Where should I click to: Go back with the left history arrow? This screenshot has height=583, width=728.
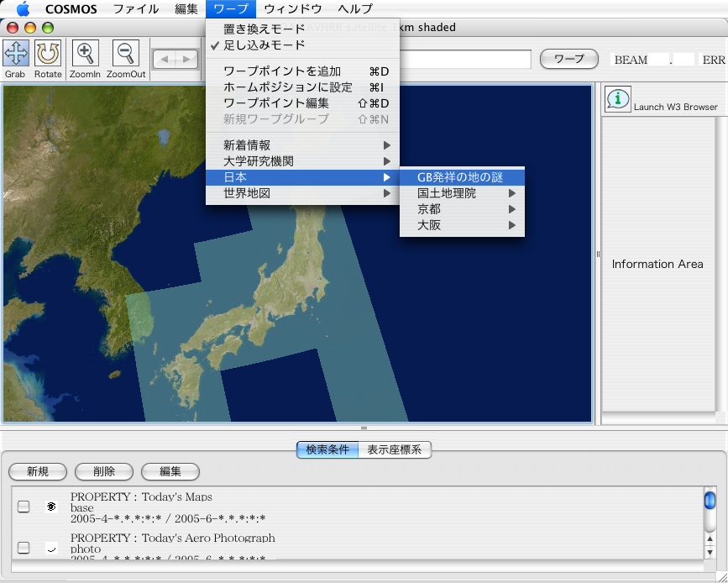click(x=165, y=60)
